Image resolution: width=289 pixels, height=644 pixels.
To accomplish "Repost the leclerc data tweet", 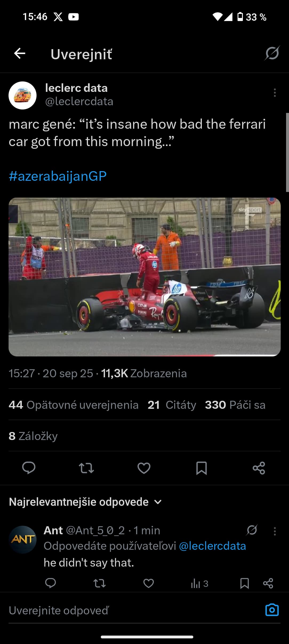I will (x=86, y=468).
